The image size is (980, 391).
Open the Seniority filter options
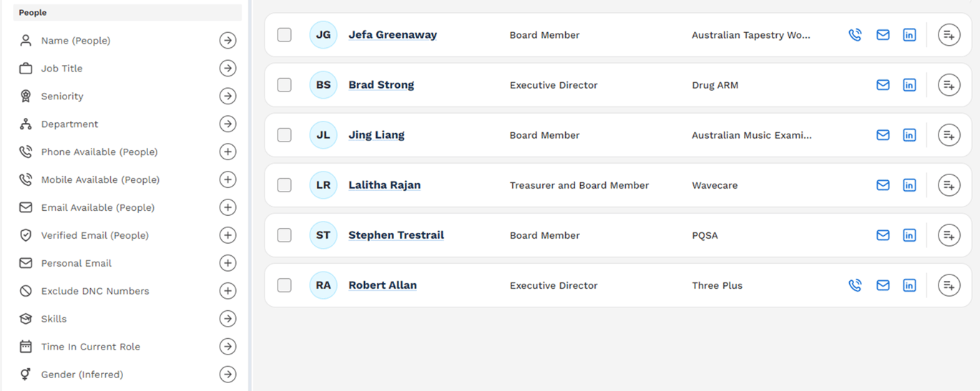[x=227, y=96]
